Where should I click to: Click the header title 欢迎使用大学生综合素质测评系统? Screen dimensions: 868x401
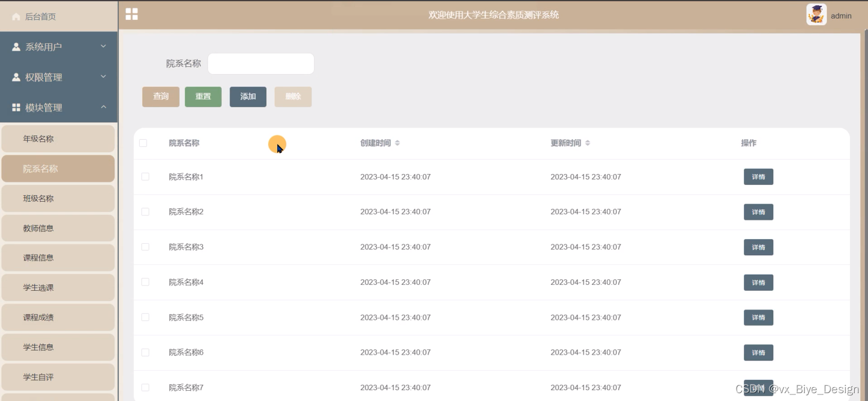point(494,15)
